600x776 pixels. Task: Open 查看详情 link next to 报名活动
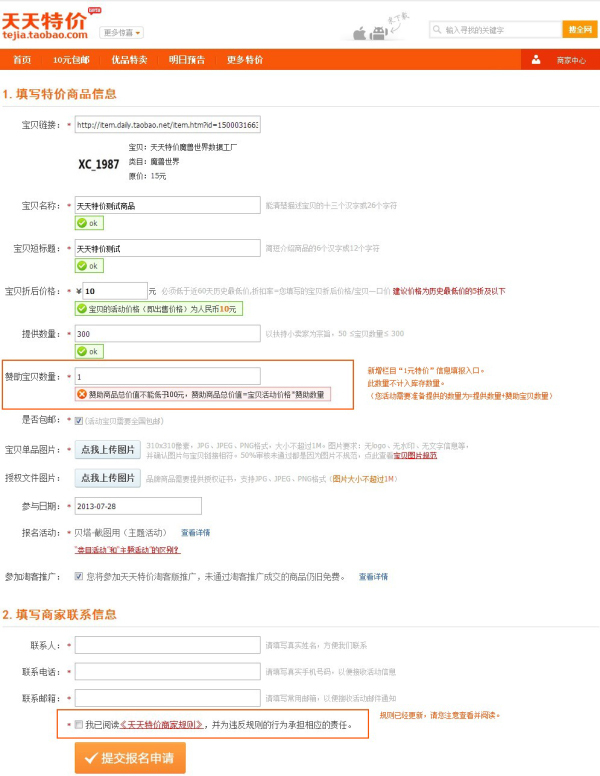coord(196,533)
